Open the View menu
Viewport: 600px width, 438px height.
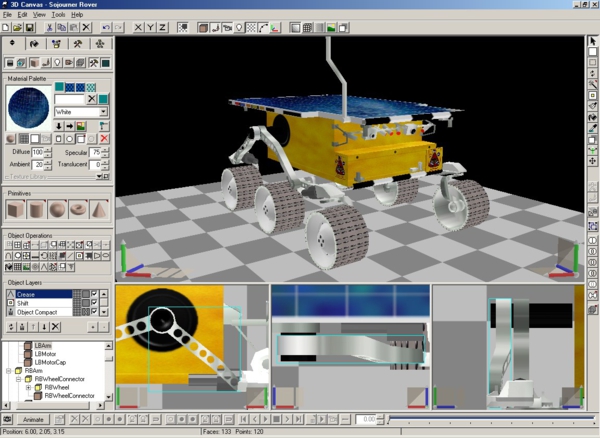pyautogui.click(x=39, y=15)
